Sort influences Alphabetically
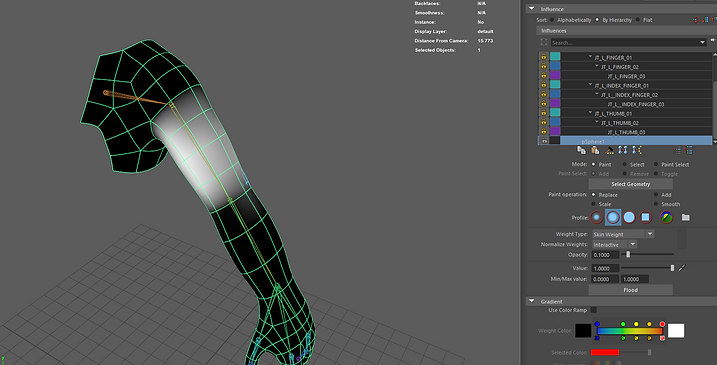Viewport: 717px width, 365px height. [552, 20]
